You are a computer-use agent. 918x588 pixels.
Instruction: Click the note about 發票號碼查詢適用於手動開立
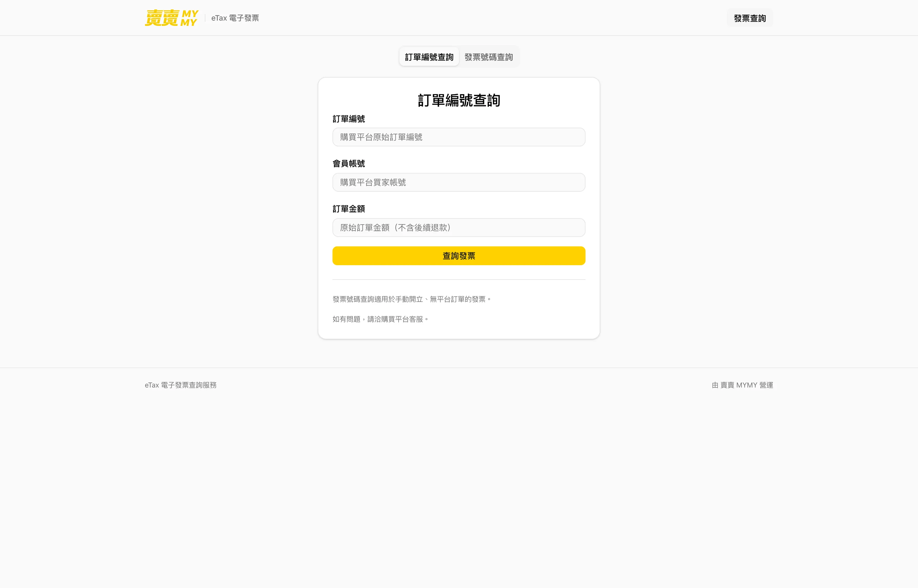412,299
